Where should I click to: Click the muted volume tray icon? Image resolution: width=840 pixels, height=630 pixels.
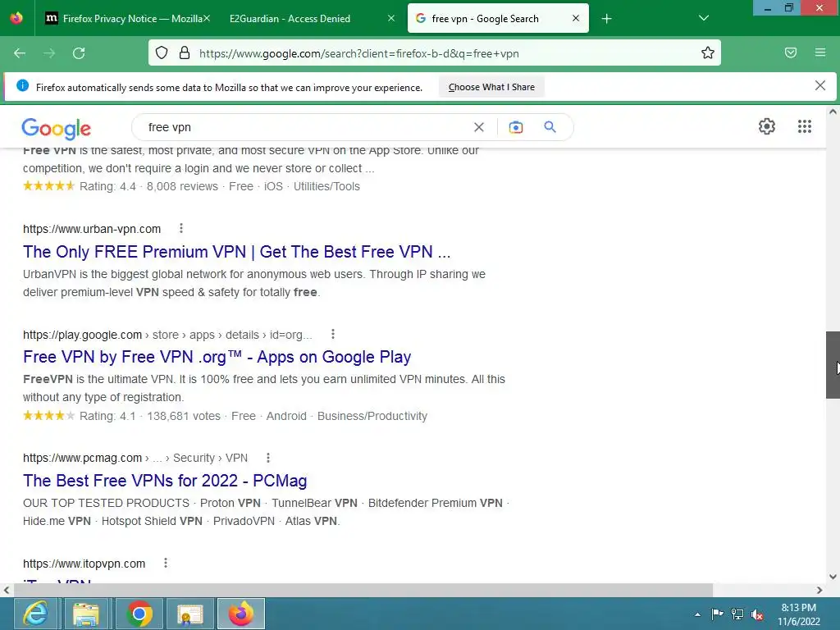(x=757, y=614)
